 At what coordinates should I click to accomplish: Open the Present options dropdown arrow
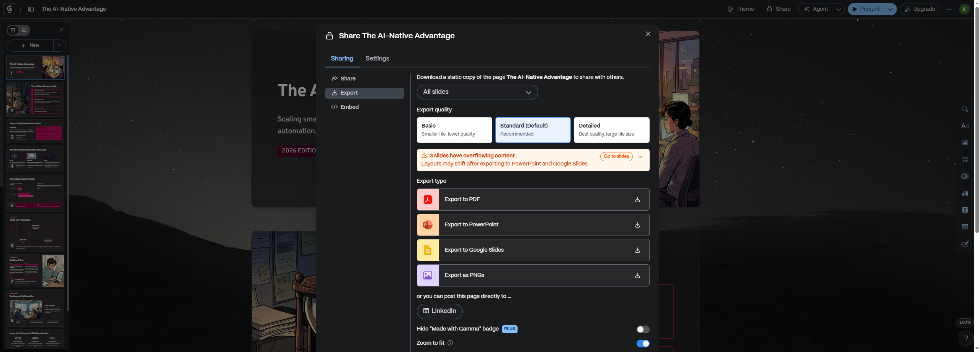(x=890, y=9)
